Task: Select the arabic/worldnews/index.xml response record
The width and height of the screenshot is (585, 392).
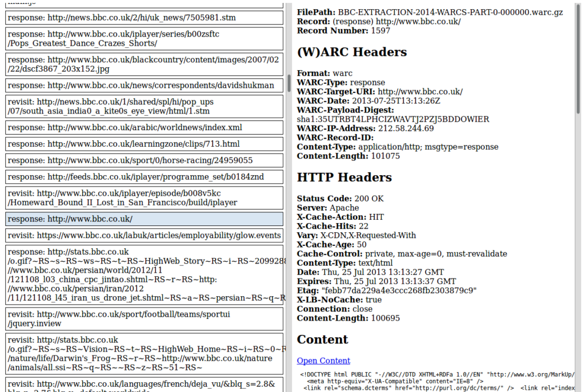Action: pos(144,127)
